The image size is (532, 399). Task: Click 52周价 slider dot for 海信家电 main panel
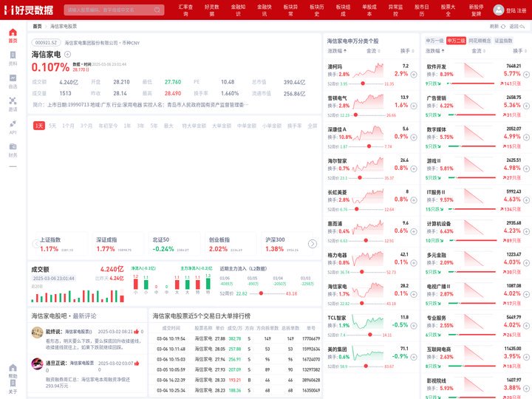point(261,293)
